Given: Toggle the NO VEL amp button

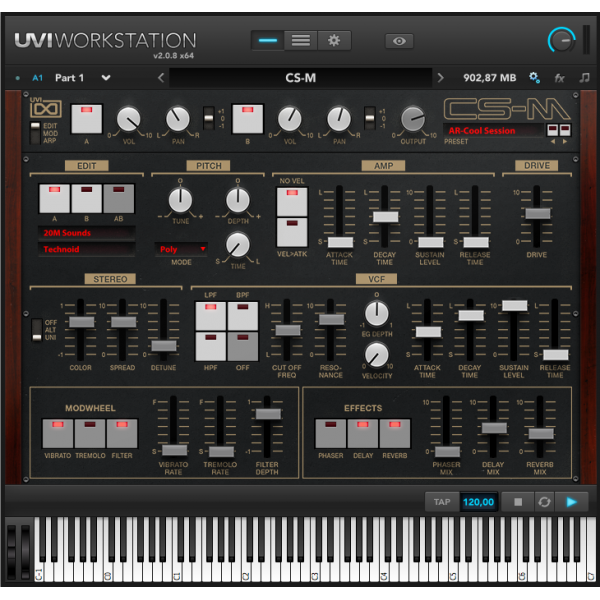Looking at the screenshot, I should point(292,202).
